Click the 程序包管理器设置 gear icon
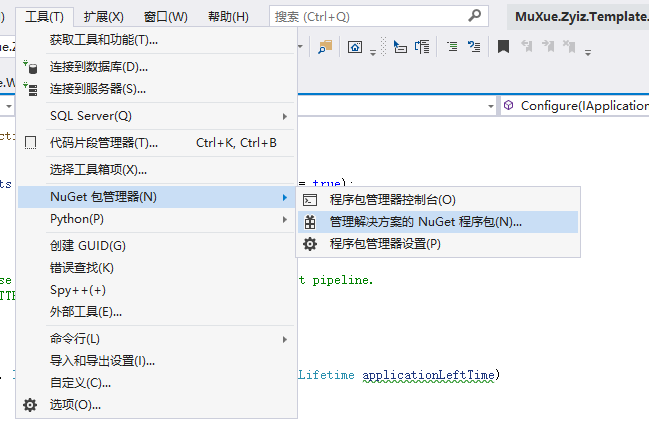 point(310,244)
